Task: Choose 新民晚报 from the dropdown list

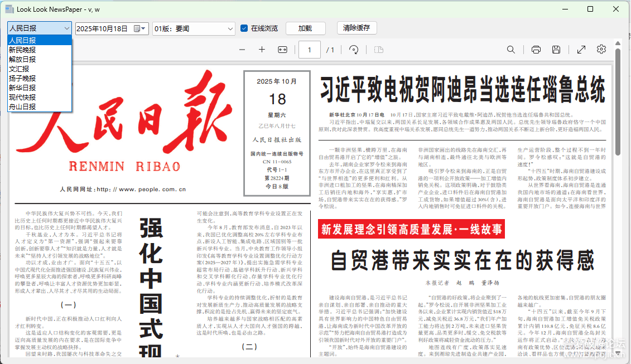Action: coord(40,50)
